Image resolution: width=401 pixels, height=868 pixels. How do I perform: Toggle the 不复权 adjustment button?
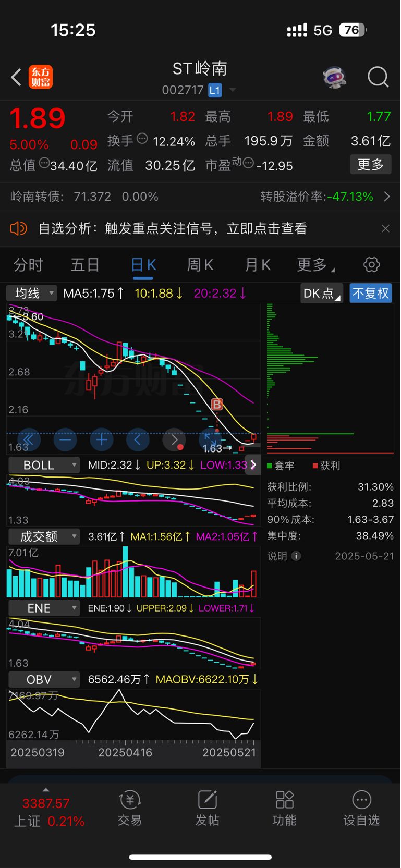371,293
